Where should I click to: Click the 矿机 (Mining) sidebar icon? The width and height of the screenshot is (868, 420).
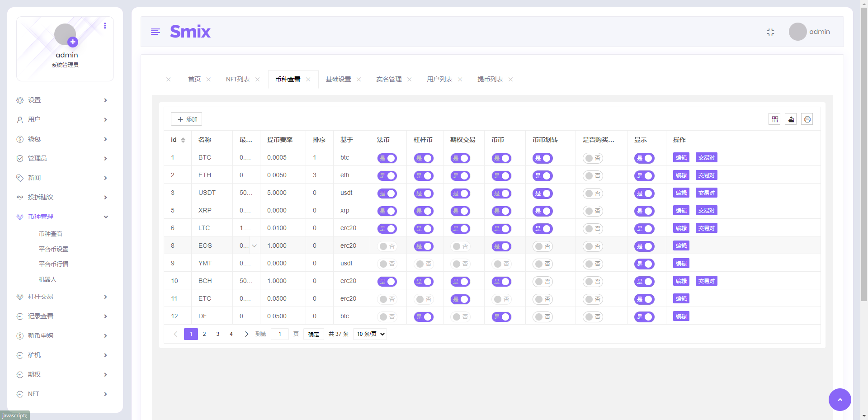coord(19,355)
